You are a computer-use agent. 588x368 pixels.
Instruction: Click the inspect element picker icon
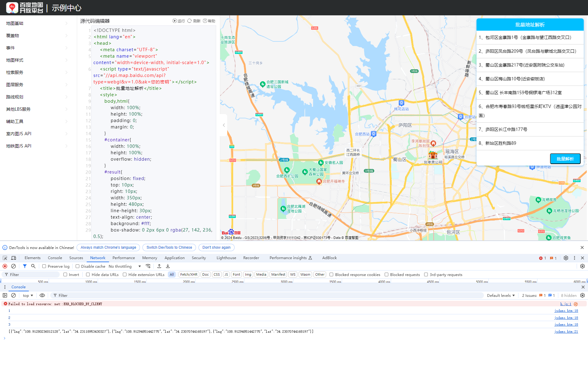coord(5,258)
